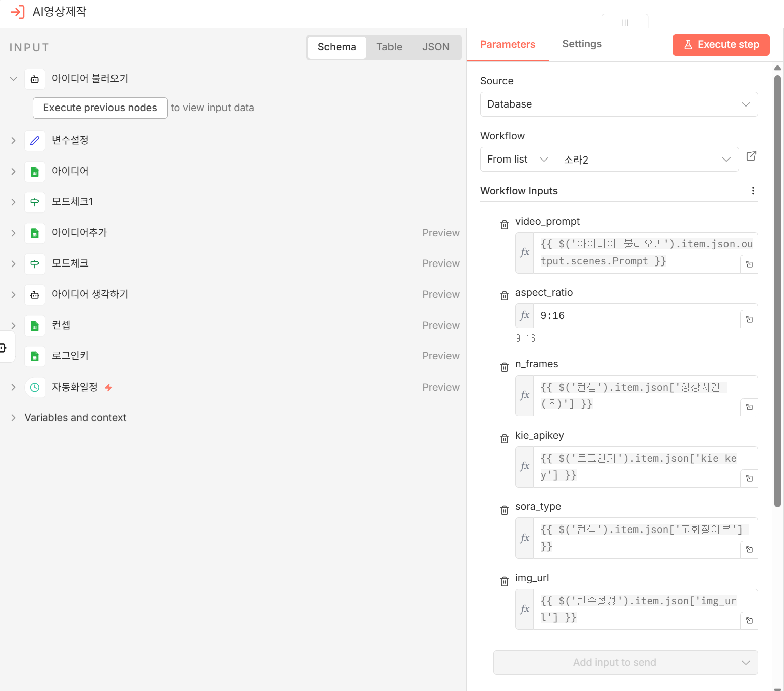Click the sheets icon for 아이디어 node
The height and width of the screenshot is (691, 784).
pyautogui.click(x=35, y=172)
